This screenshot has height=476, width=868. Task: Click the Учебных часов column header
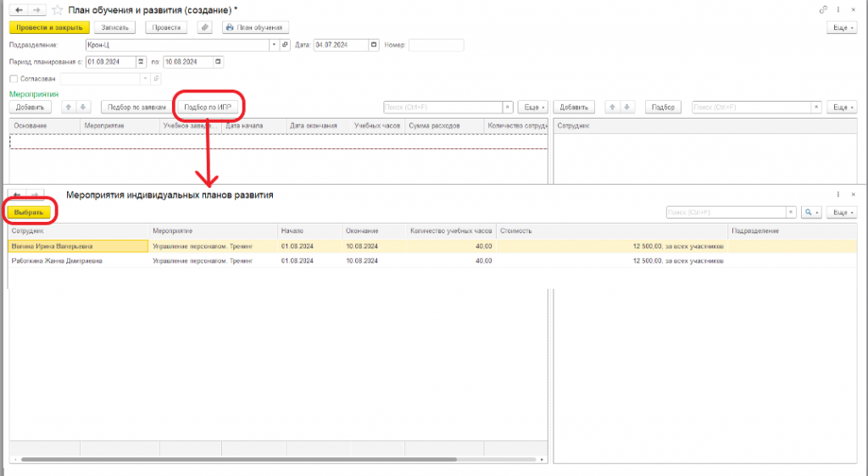coord(377,126)
